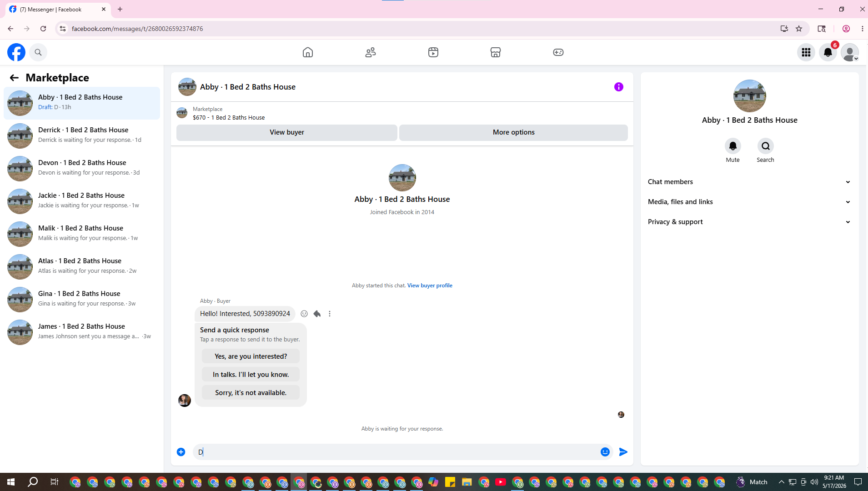
Task: Open Gina's 1 Bed 2 Baths House chat
Action: pos(82,300)
